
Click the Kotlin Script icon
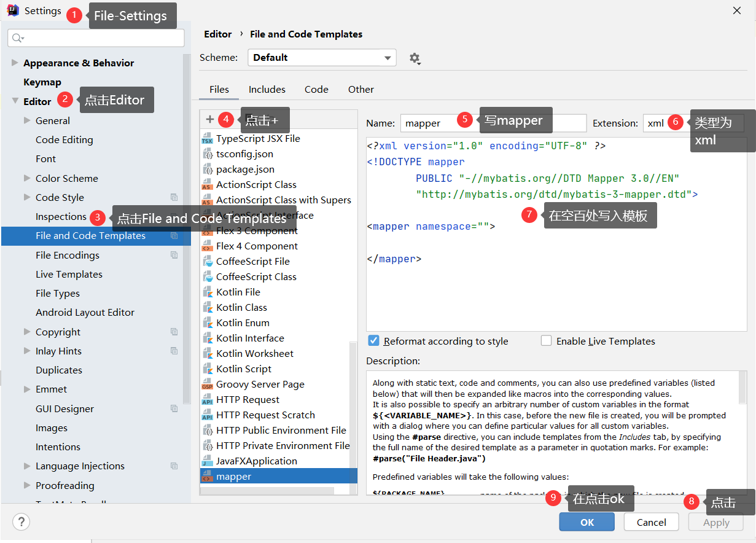[207, 369]
